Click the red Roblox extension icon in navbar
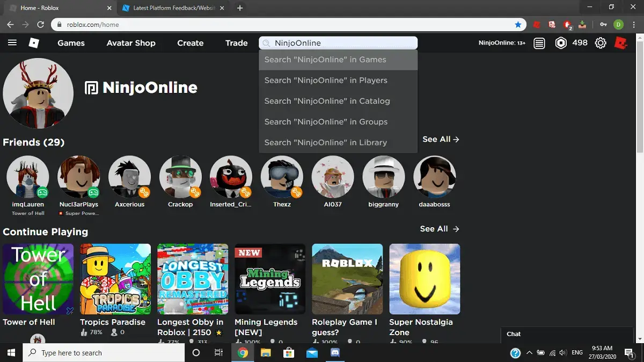The width and height of the screenshot is (644, 362). [621, 43]
